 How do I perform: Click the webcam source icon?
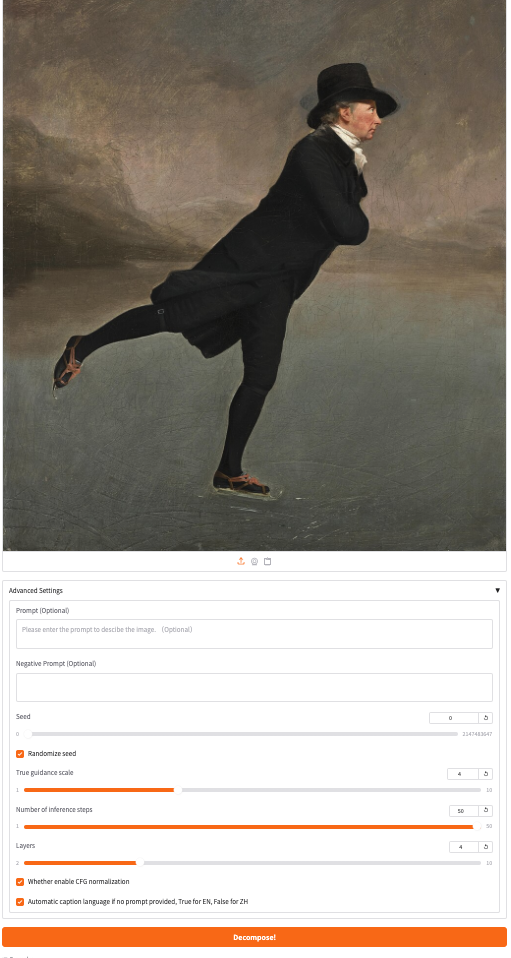254,561
